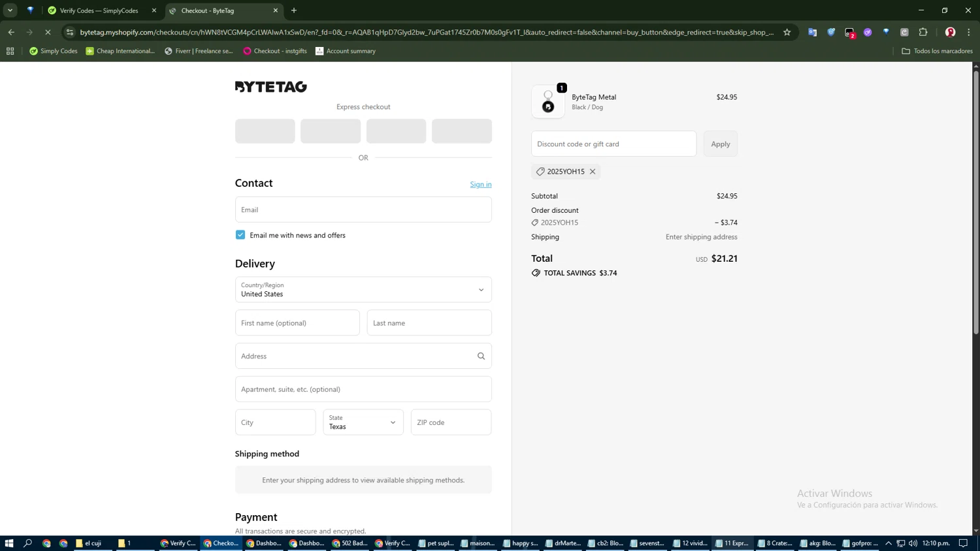The height and width of the screenshot is (551, 980).
Task: Focus the Last name field
Action: click(x=429, y=323)
